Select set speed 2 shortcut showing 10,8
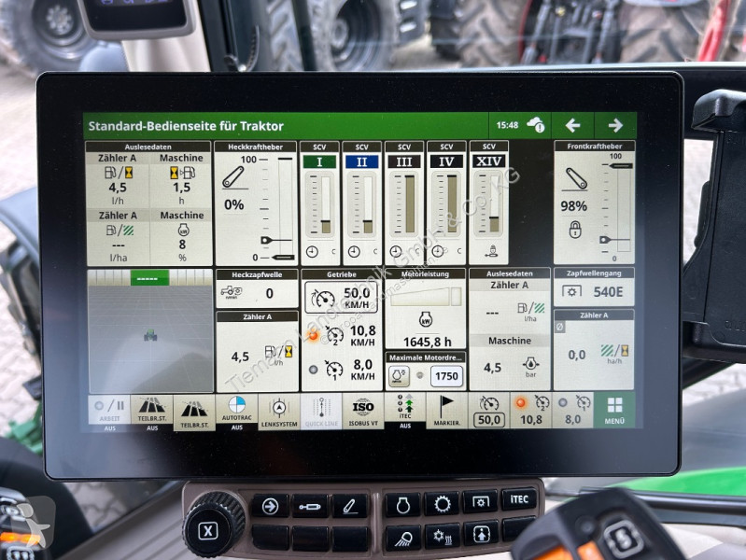The image size is (746, 560). pos(531,411)
